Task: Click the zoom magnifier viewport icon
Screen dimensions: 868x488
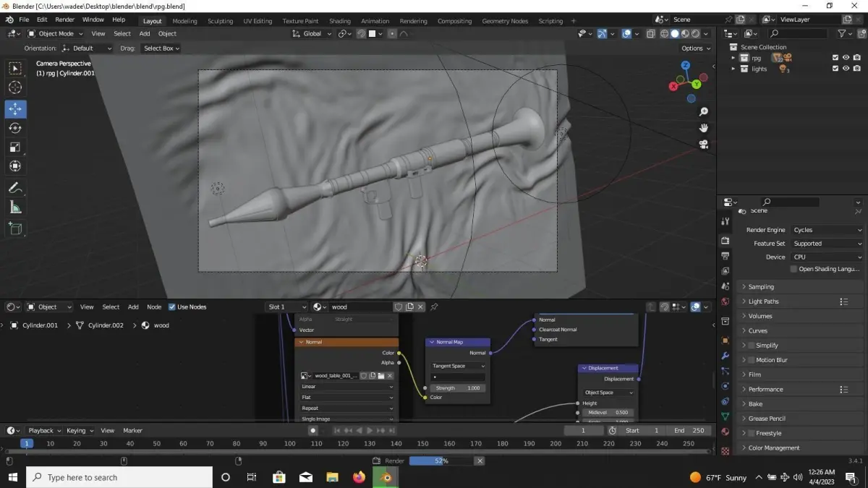Action: click(x=703, y=112)
